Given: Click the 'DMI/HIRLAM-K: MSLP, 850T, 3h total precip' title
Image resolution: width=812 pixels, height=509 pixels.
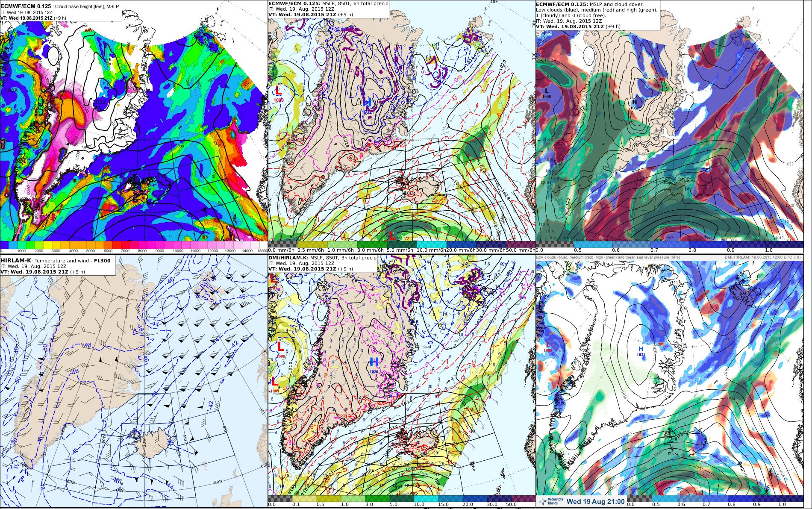Looking at the screenshot, I should coord(323,258).
